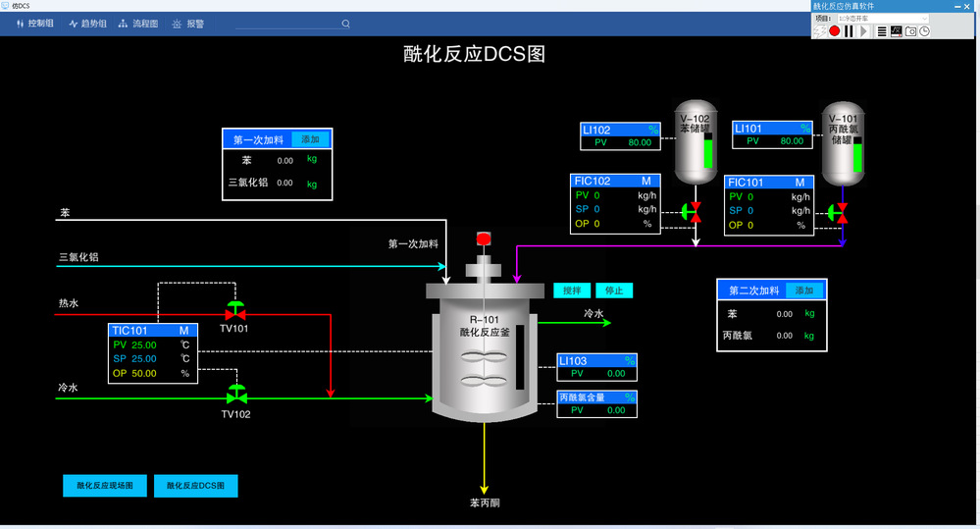Click 三氯化铝 amount 0.00 in 第一次加料
Viewport: 980px width, 529px height.
(285, 184)
